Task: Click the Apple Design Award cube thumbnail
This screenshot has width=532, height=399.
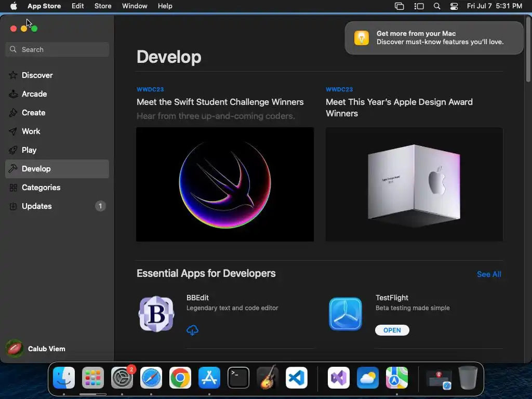Action: (x=414, y=184)
